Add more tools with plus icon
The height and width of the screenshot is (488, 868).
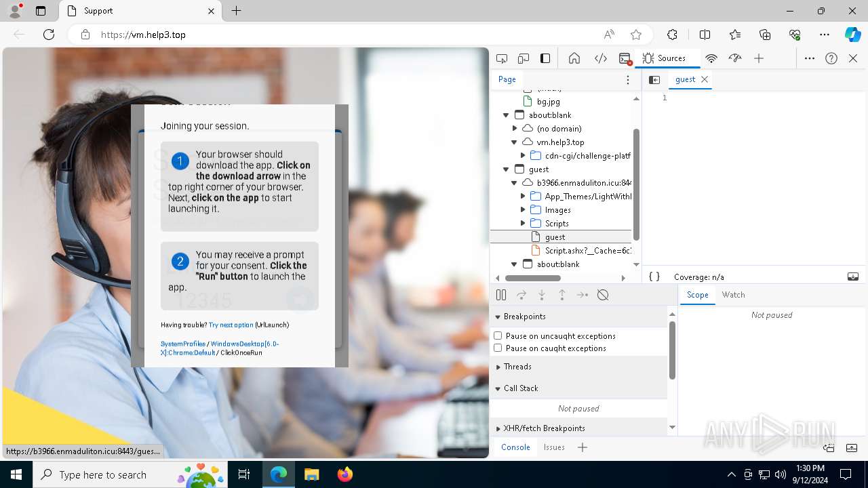759,58
